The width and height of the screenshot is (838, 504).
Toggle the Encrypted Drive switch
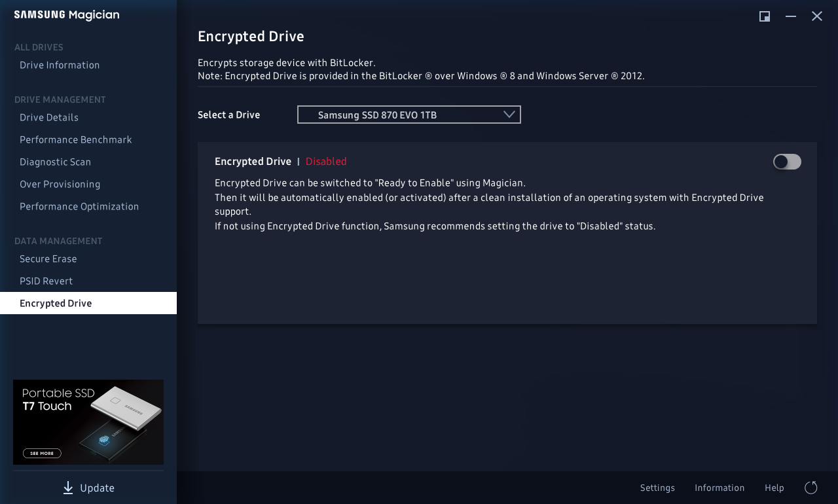coord(787,162)
